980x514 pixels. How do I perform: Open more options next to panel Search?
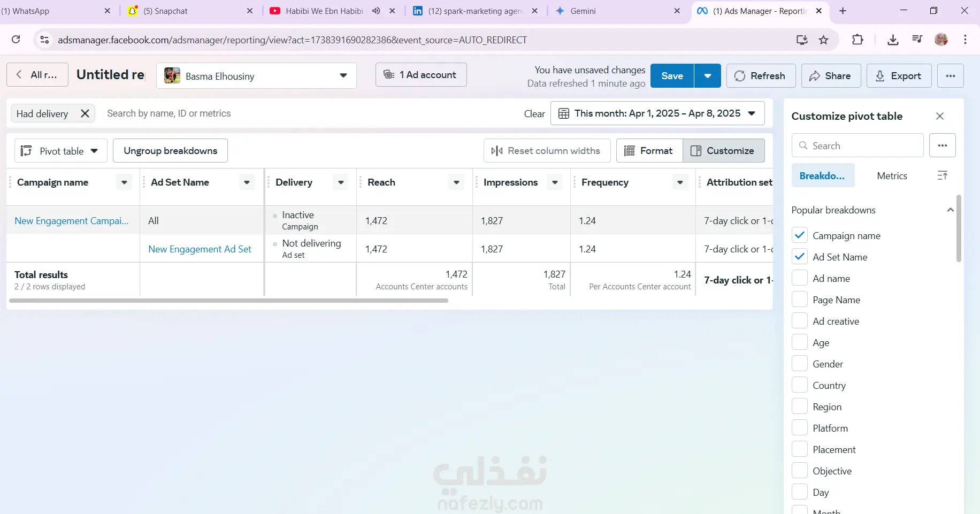[x=943, y=145]
